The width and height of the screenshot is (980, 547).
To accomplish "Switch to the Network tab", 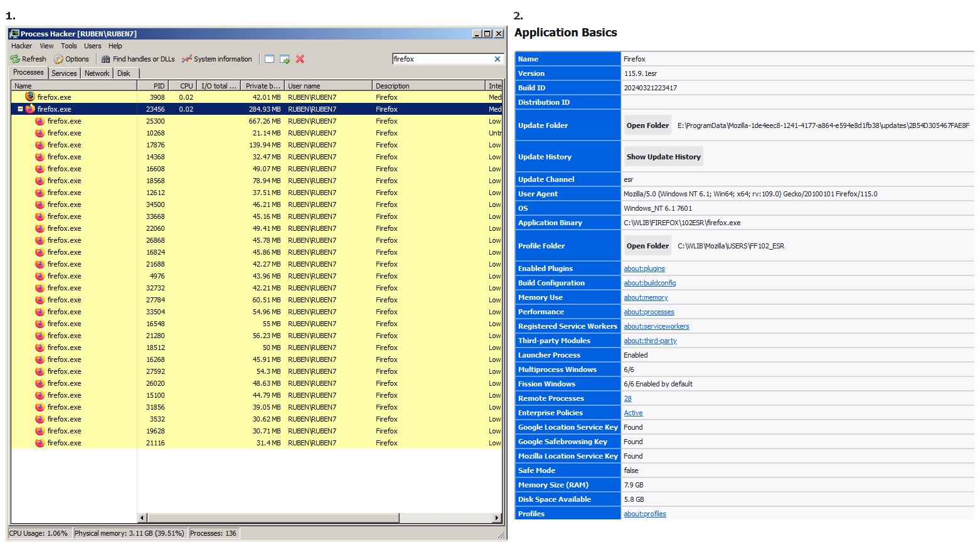I will pyautogui.click(x=97, y=73).
